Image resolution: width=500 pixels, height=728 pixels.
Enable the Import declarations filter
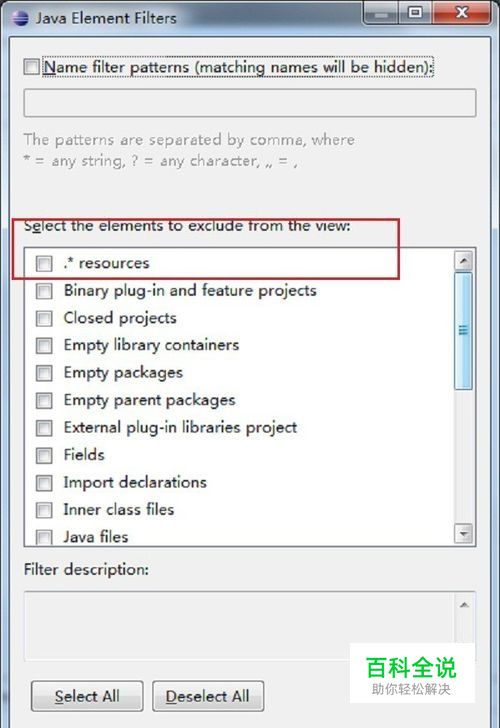pos(44,482)
